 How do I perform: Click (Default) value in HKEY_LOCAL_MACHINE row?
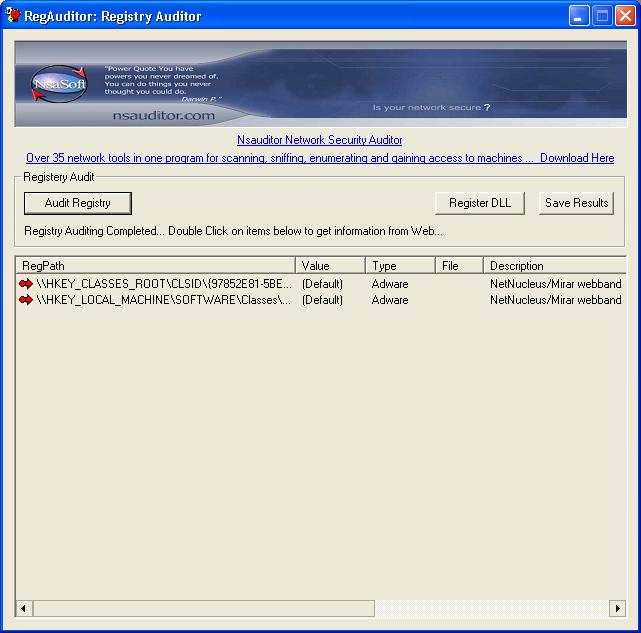click(322, 300)
